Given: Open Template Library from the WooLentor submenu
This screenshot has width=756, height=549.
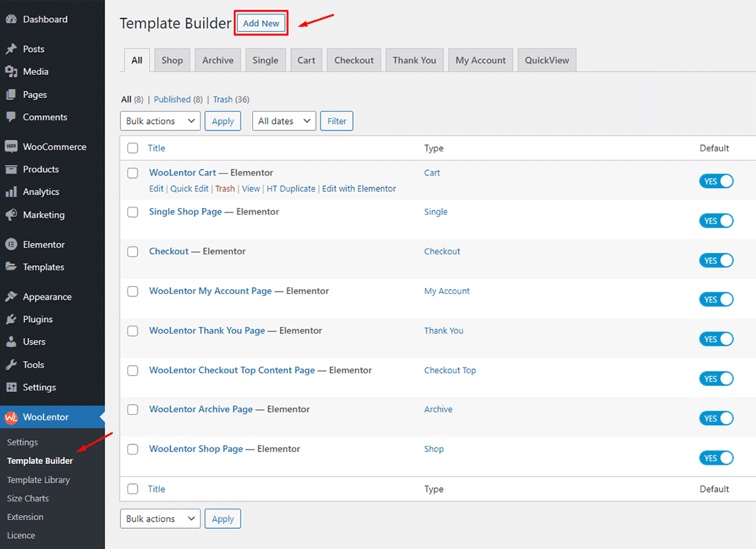Looking at the screenshot, I should click(38, 479).
